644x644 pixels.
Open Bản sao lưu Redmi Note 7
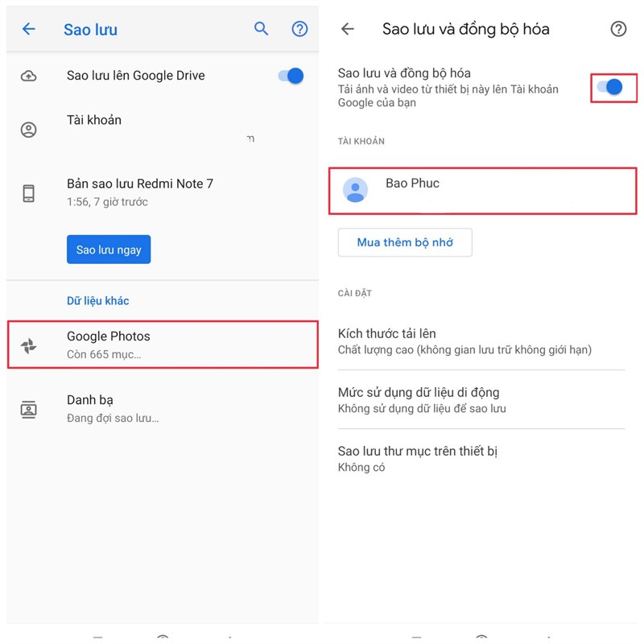[x=163, y=192]
